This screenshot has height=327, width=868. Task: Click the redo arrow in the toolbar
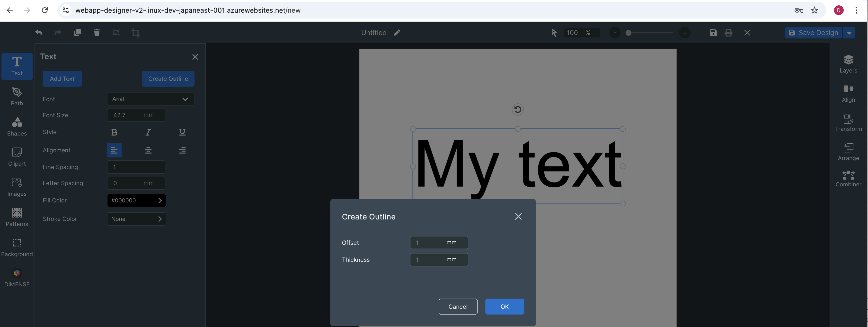[x=58, y=32]
